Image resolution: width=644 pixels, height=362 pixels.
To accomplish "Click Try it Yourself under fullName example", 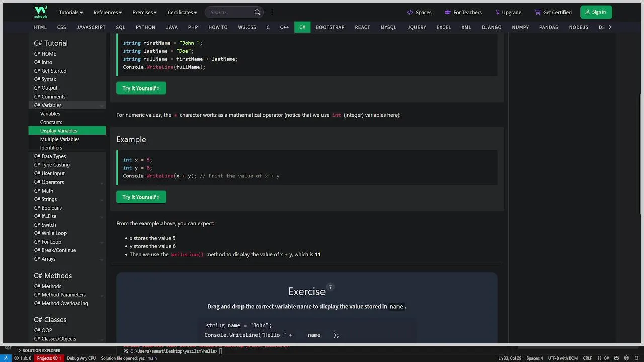I will click(141, 88).
